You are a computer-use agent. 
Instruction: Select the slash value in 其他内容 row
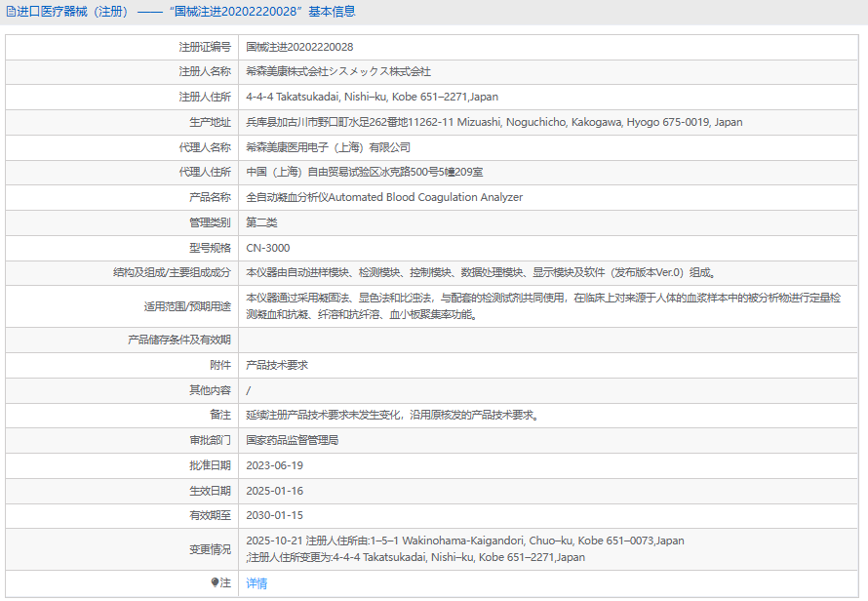tap(248, 390)
